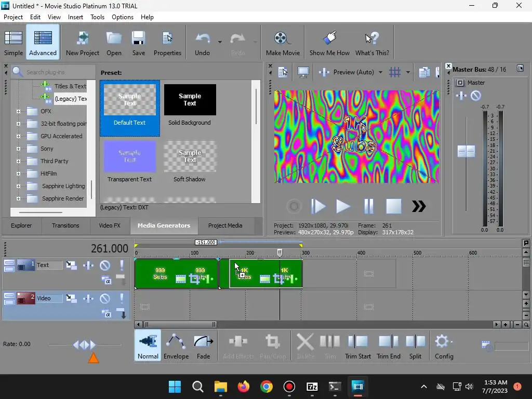Adjust the Master volume fader
Screen dimensions: 532x399
pos(466,151)
